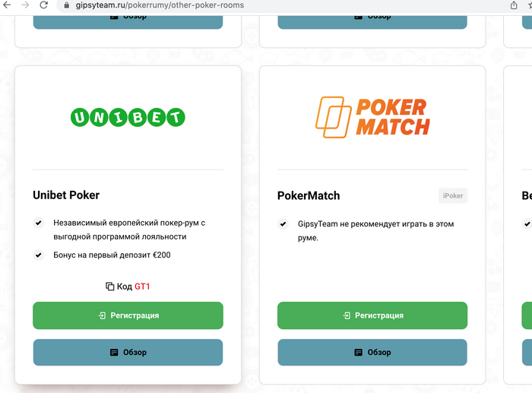
Task: Click Unibet Poker Регистрация button
Action: pos(128,315)
